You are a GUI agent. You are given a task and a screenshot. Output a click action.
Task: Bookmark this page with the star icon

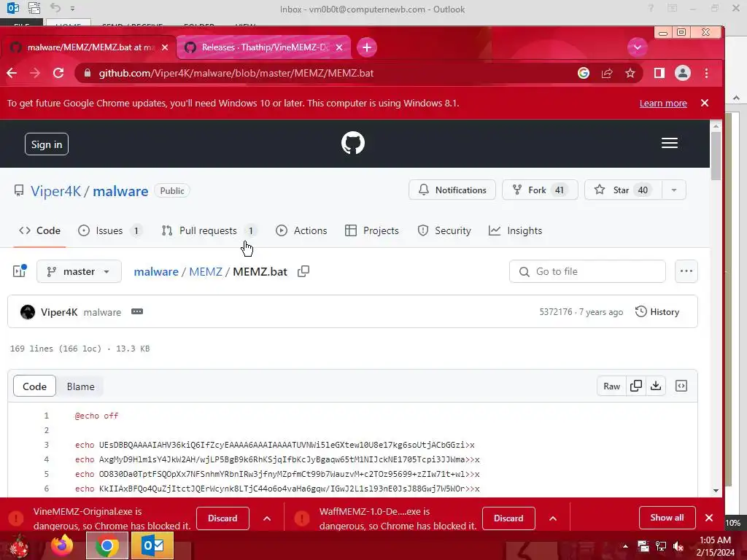point(630,73)
